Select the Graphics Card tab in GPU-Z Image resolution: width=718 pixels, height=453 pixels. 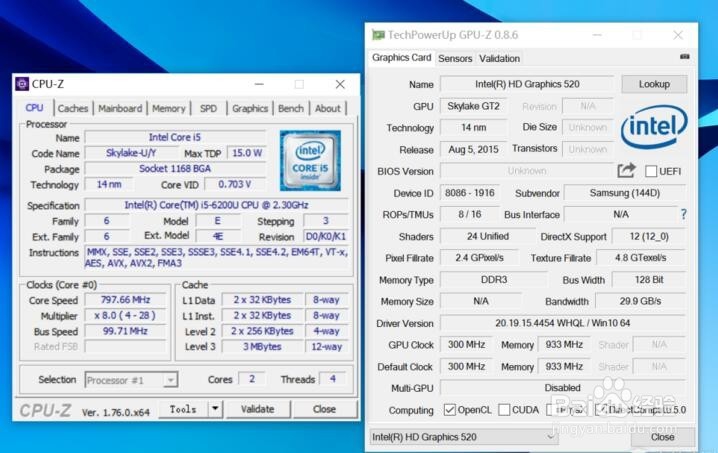pyautogui.click(x=402, y=58)
